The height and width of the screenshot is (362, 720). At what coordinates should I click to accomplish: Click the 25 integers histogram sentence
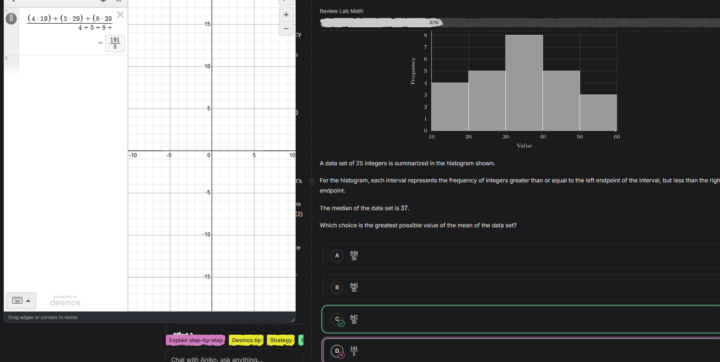pyautogui.click(x=407, y=163)
